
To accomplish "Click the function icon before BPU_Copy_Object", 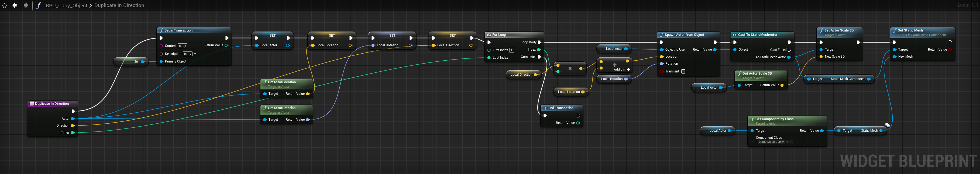I will pyautogui.click(x=39, y=5).
